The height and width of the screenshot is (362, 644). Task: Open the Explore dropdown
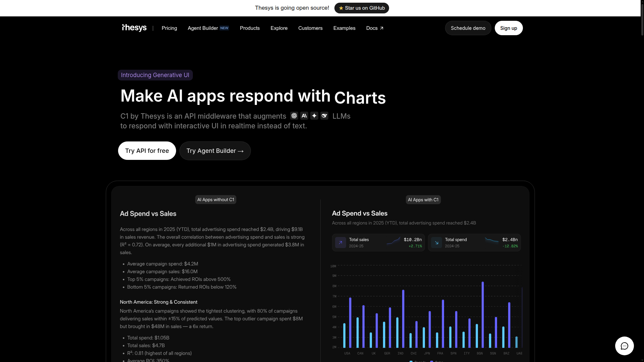(279, 28)
